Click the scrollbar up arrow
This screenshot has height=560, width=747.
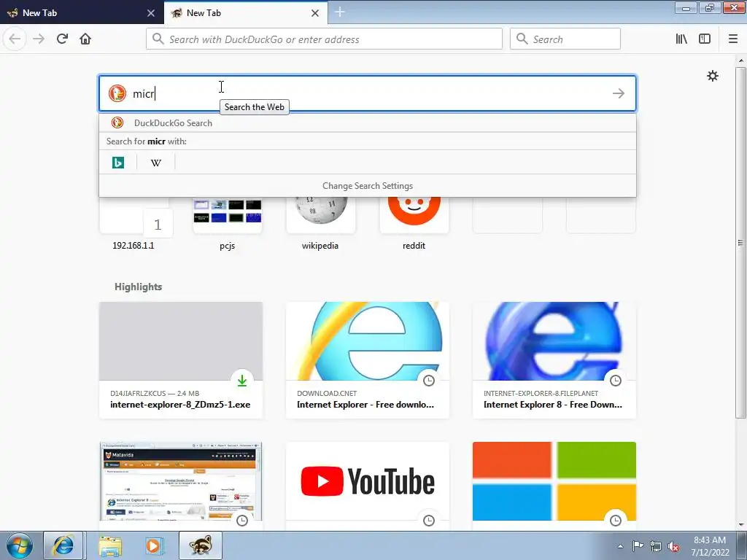(x=740, y=61)
